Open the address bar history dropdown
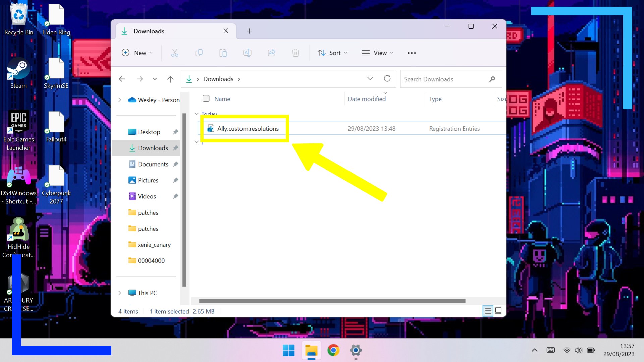 coord(370,79)
